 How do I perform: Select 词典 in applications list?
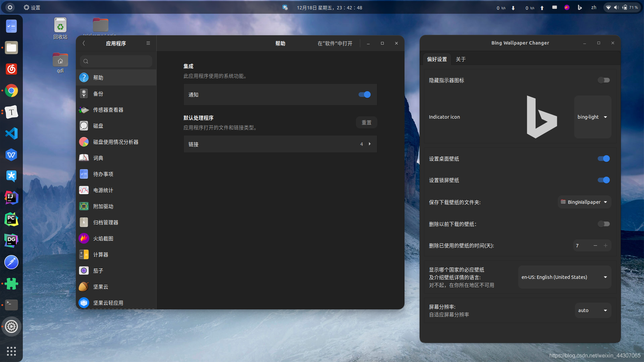[x=116, y=158]
